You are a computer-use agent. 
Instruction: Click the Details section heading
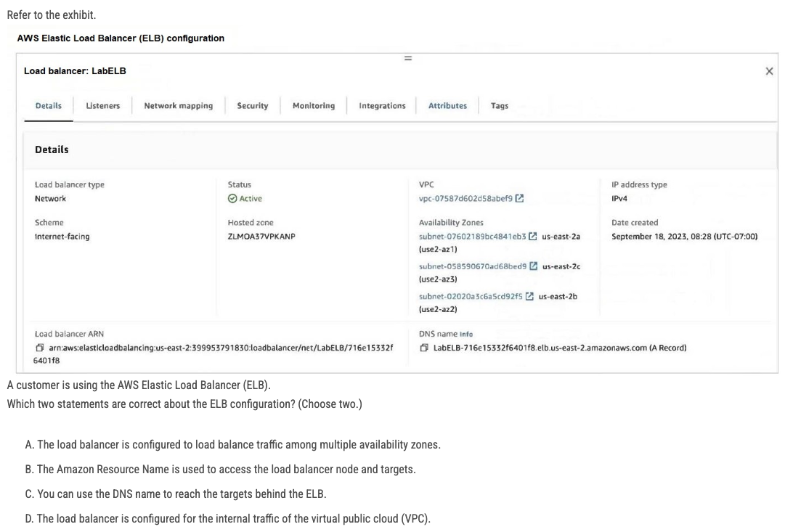tap(52, 149)
